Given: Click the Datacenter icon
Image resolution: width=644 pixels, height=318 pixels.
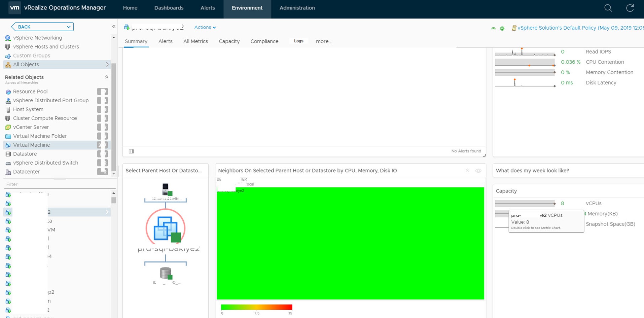Looking at the screenshot, I should pos(8,172).
